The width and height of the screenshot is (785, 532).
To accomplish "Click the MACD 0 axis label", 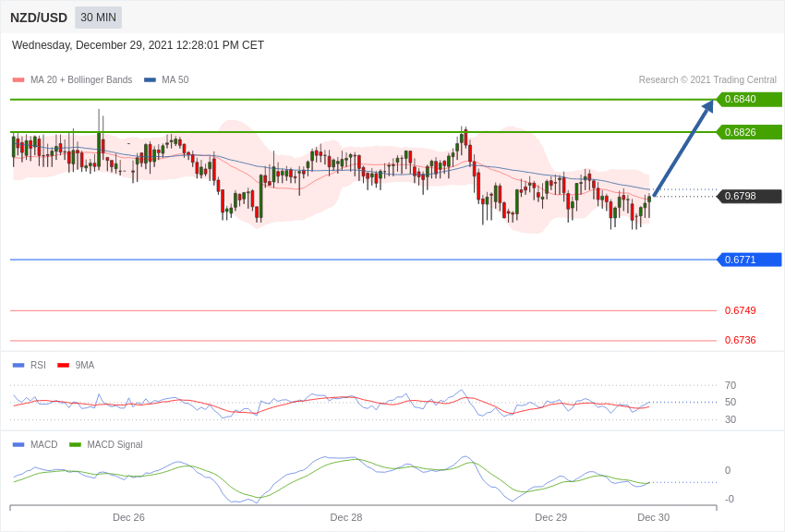I will [728, 470].
